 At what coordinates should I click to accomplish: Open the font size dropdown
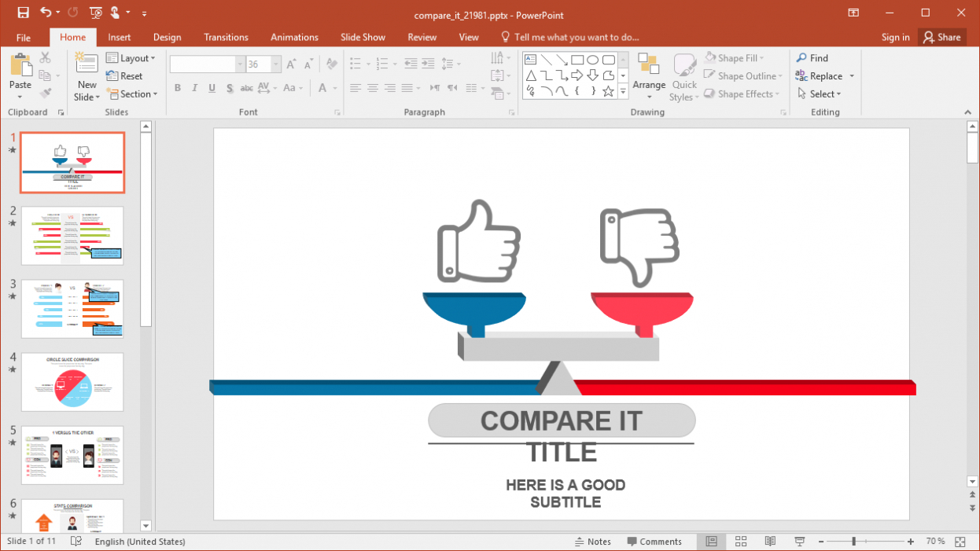coord(276,64)
